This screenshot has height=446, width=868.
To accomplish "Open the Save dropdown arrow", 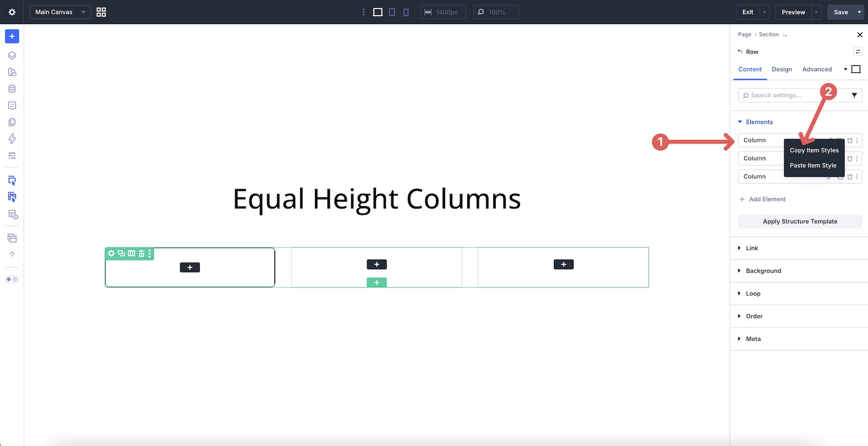I will pyautogui.click(x=859, y=12).
